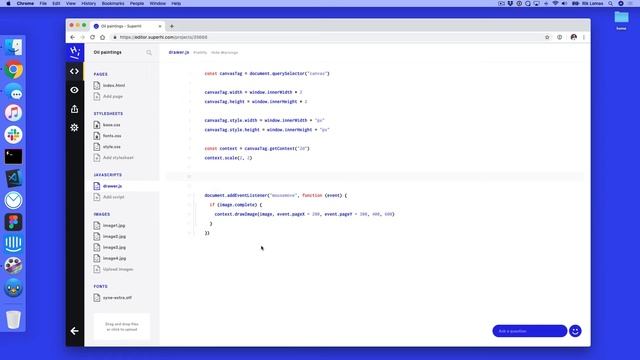Image resolution: width=640 pixels, height=360 pixels.
Task: Open iTunes music app in dock
Action: pos(13,113)
